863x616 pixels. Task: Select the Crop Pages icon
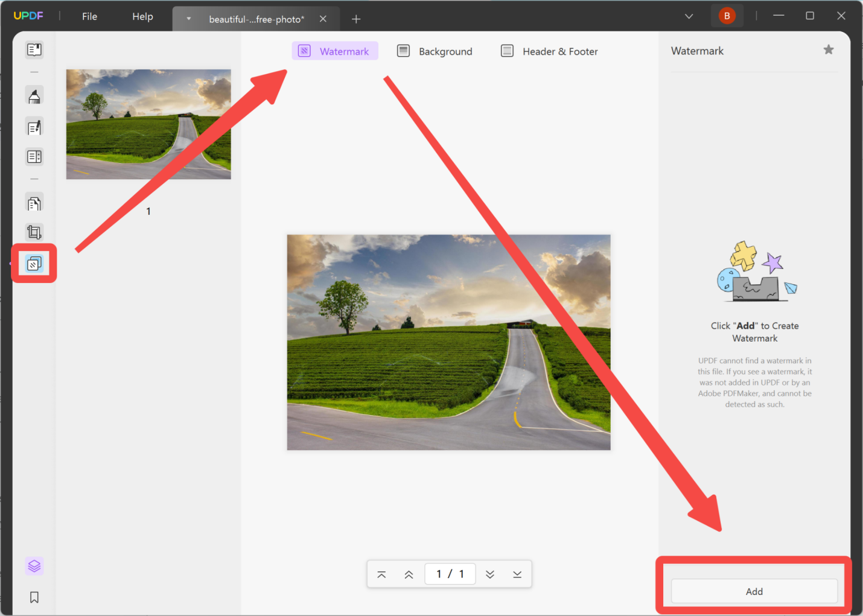point(34,232)
